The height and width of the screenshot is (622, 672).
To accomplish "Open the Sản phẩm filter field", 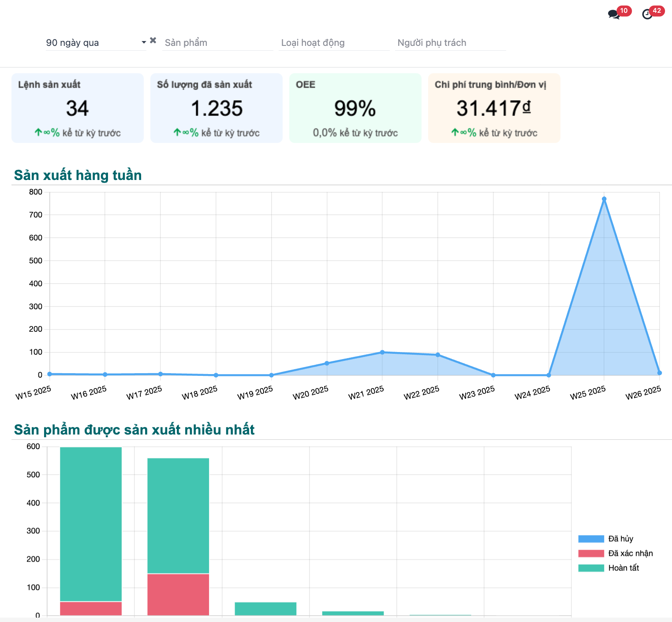I will coord(217,43).
